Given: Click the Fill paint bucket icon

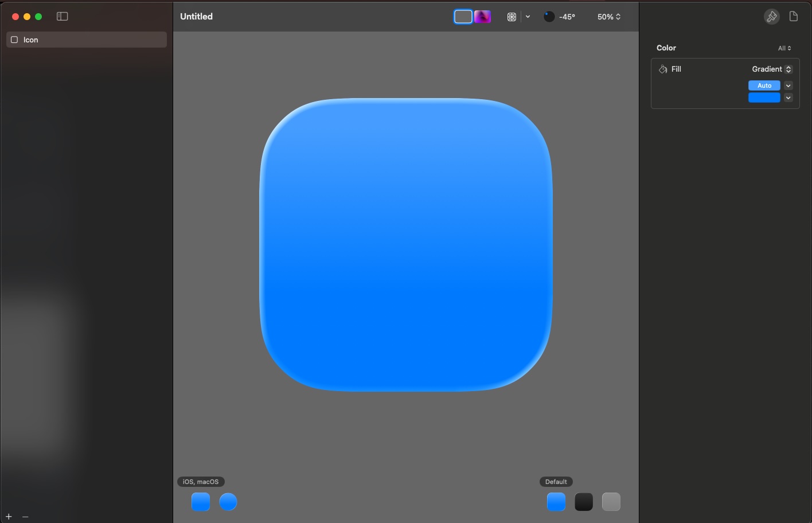Looking at the screenshot, I should coord(662,69).
